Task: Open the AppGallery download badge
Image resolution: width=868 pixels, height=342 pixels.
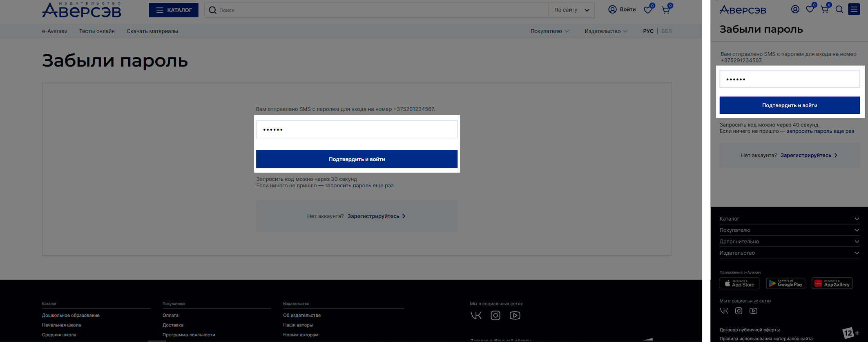Action: point(832,283)
